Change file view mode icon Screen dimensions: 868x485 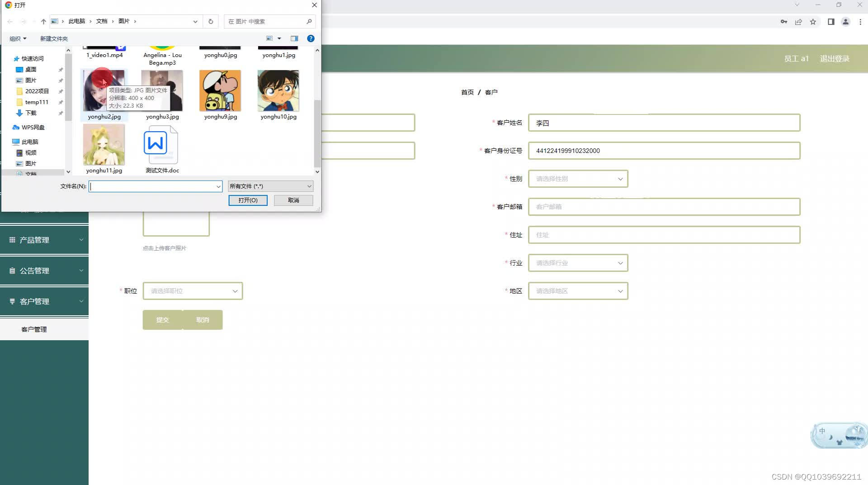pyautogui.click(x=269, y=38)
